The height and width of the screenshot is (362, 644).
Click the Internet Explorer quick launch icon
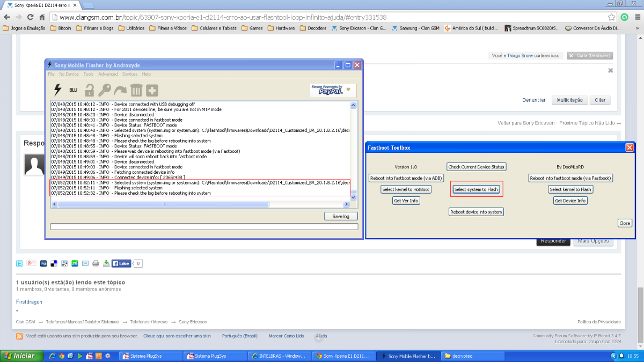click(53, 356)
